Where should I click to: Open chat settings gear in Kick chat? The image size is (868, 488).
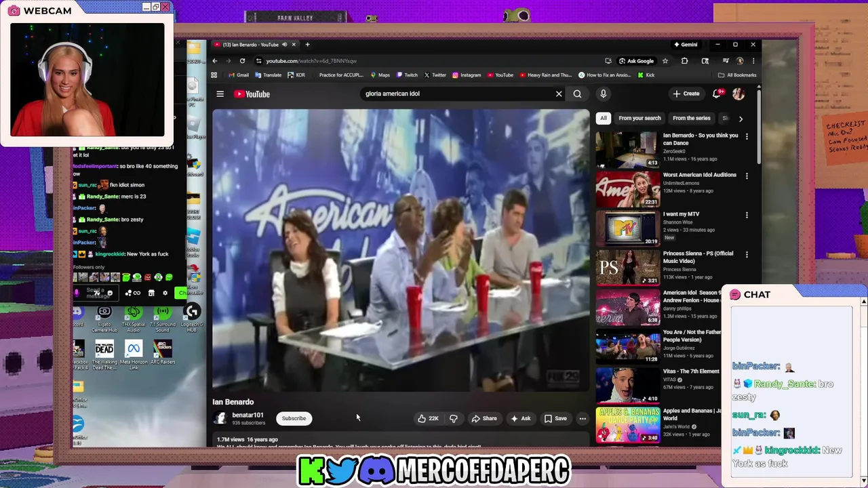coord(165,293)
